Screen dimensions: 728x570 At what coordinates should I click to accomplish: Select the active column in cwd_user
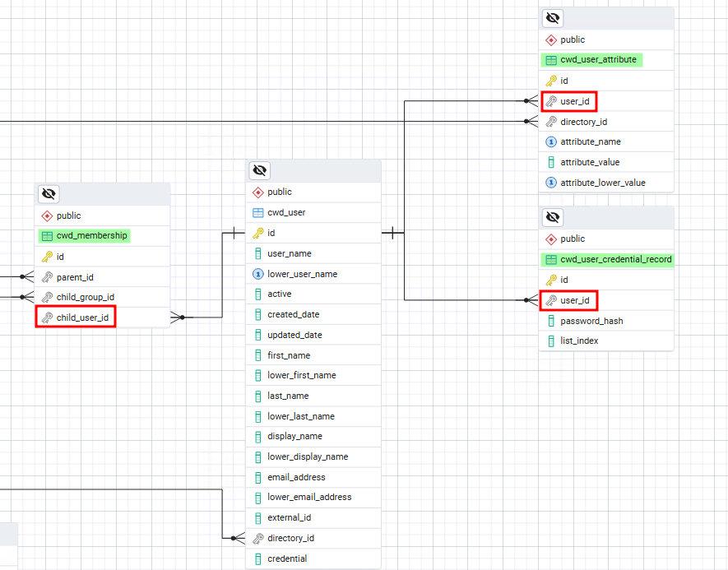click(x=279, y=294)
